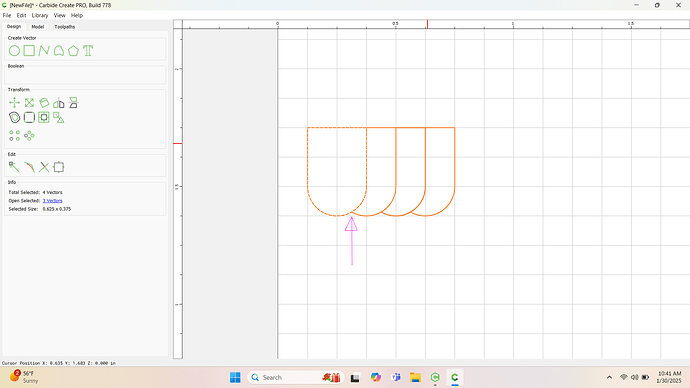Click the 'Total Selected: 4 Vectors' text
The width and height of the screenshot is (690, 388).
35,192
